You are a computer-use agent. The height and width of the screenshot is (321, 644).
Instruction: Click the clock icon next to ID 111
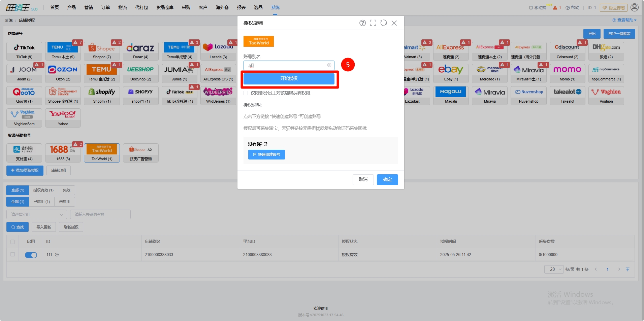(x=57, y=255)
